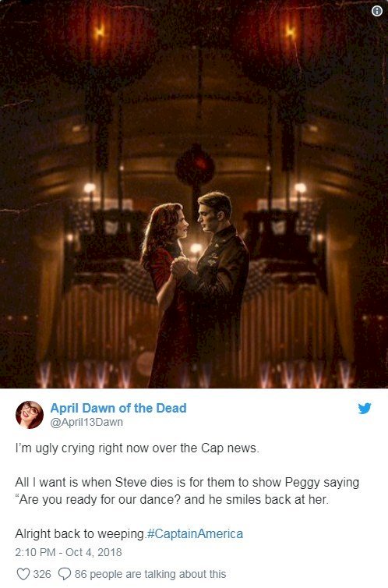Click the couple's clasped hands in photo
This screenshot has height=588, width=388.
[x=181, y=265]
